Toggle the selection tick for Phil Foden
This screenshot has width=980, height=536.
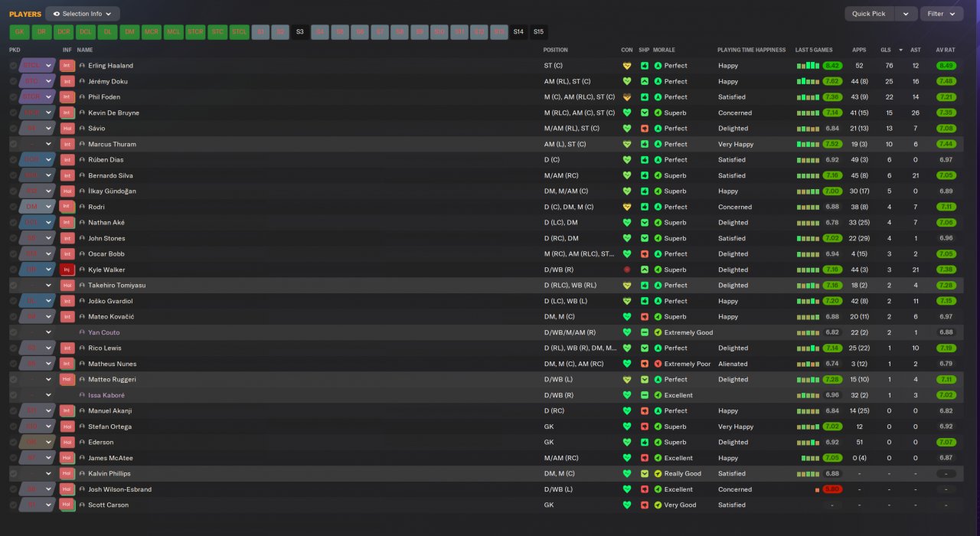tap(13, 97)
